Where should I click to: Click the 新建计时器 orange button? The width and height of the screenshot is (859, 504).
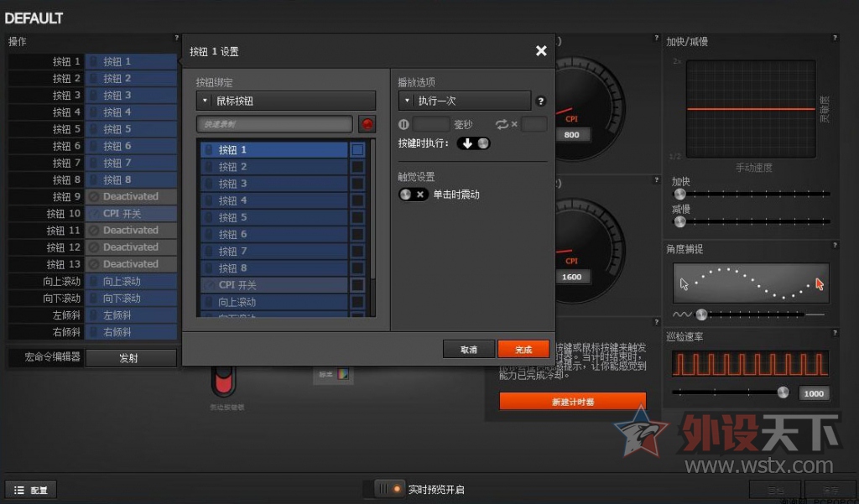(573, 401)
